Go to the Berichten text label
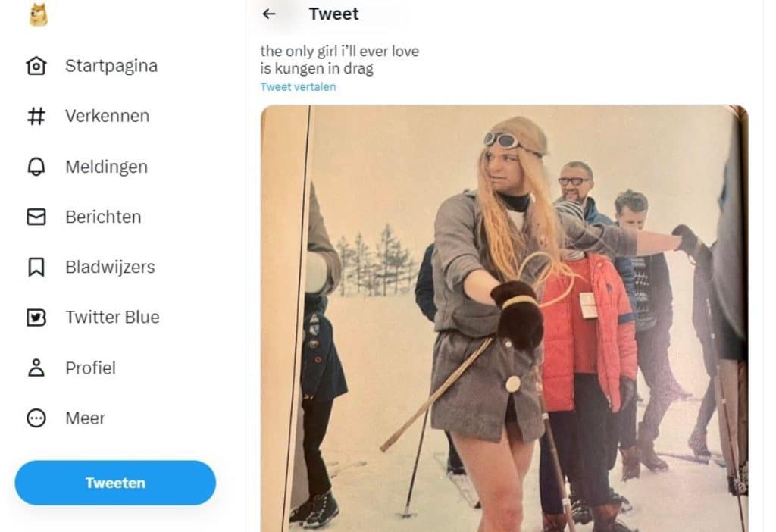776x532 pixels. tap(103, 217)
